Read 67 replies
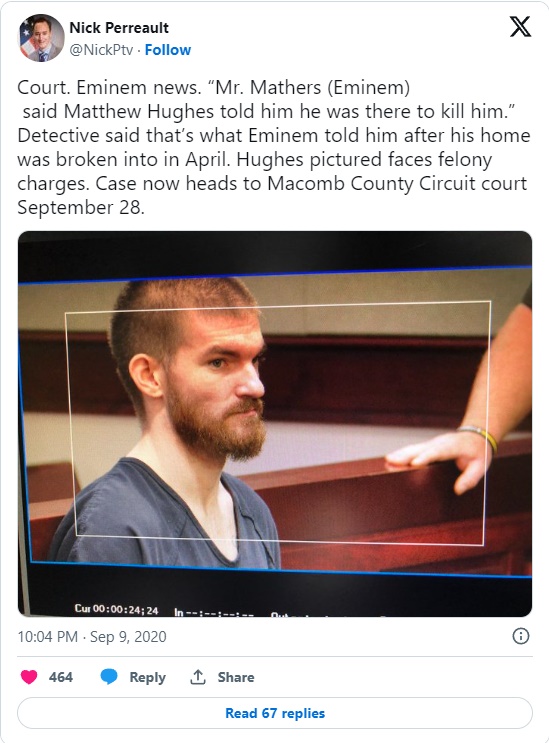 click(275, 713)
